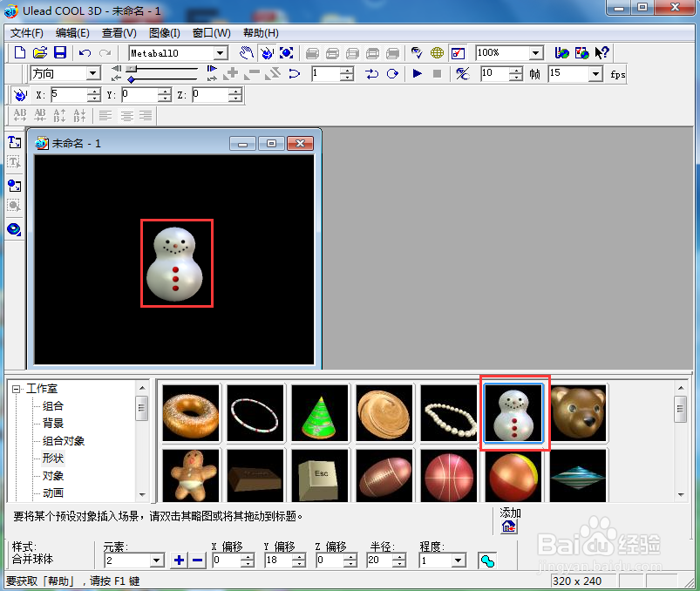Toggle the loop animation mode

[x=392, y=73]
